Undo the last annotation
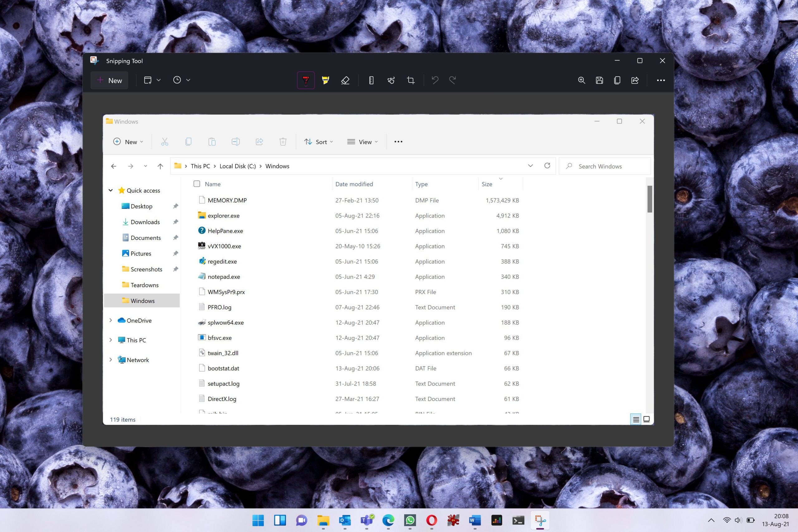This screenshot has width=798, height=532. coord(435,80)
